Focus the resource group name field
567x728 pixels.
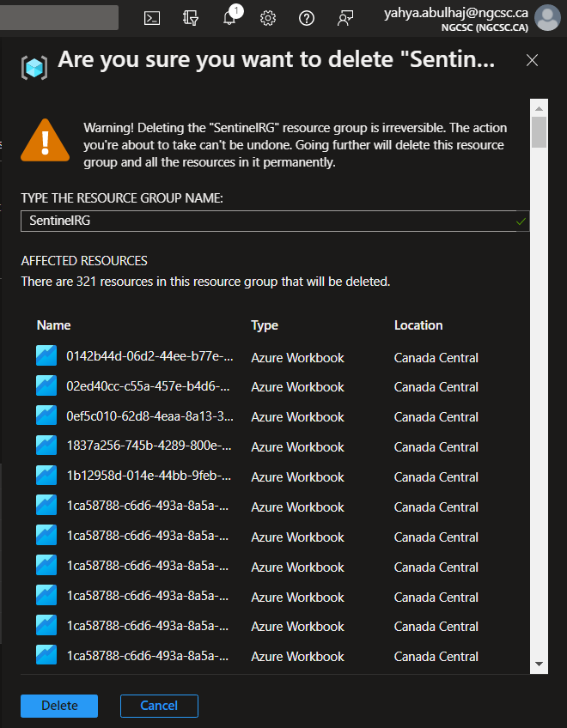(275, 221)
